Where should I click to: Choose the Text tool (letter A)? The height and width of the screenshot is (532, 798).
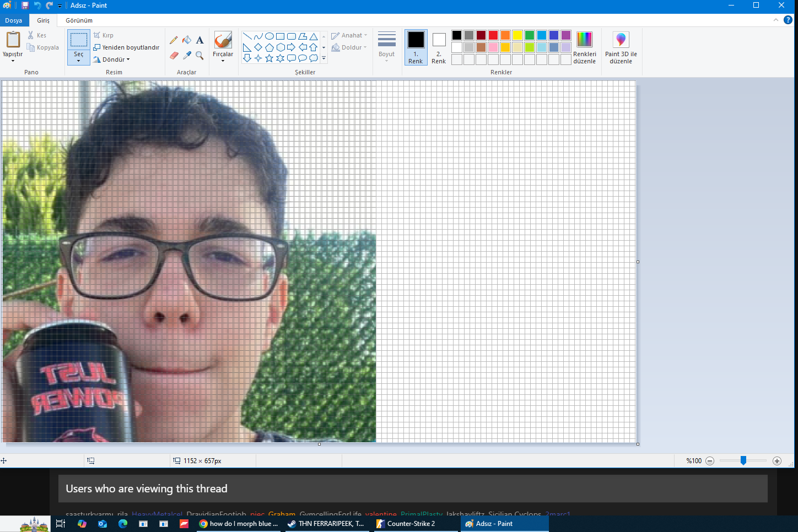(x=199, y=40)
